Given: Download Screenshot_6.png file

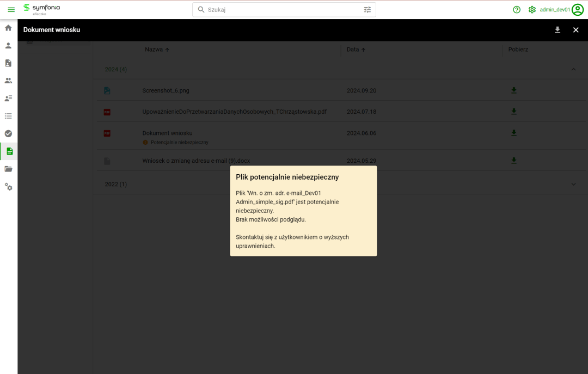Looking at the screenshot, I should pos(513,90).
